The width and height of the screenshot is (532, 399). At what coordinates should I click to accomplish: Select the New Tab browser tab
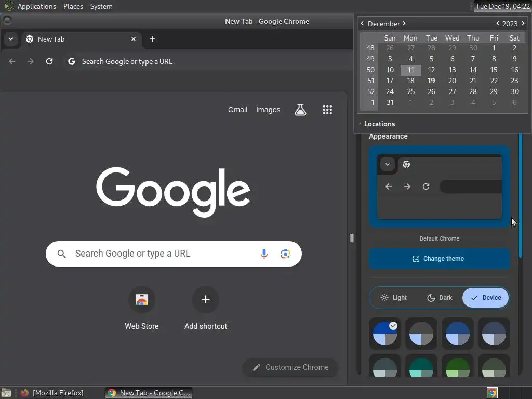82,39
